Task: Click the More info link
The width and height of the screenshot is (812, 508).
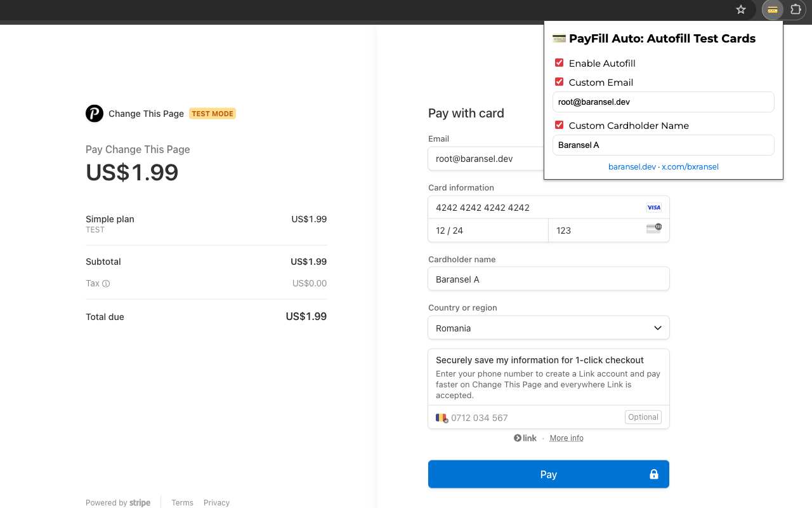Action: point(566,438)
